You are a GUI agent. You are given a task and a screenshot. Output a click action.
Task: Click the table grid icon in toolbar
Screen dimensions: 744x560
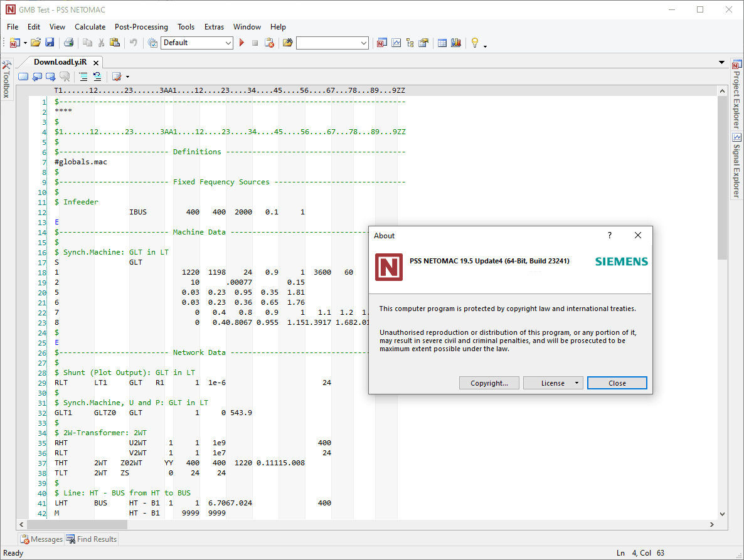(x=442, y=43)
